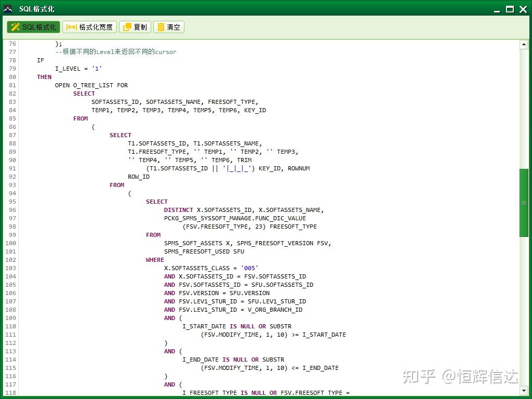Copy formatted SQL with 复制 button
Screen dimensions: 532x399
click(135, 27)
